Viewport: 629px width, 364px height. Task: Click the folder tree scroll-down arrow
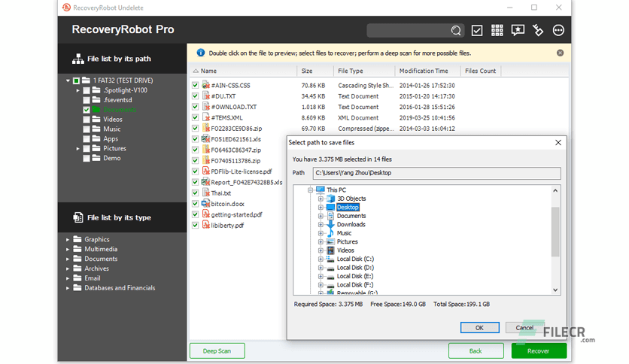[x=555, y=290]
